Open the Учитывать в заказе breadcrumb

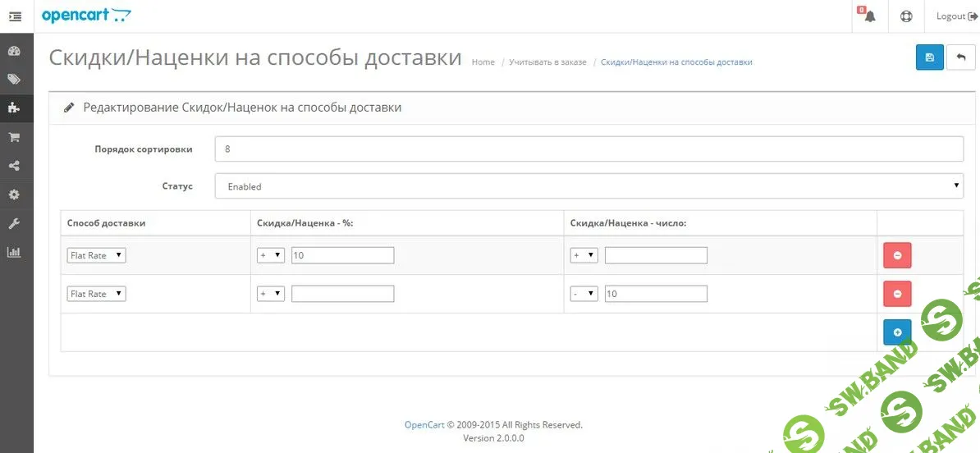(x=547, y=62)
